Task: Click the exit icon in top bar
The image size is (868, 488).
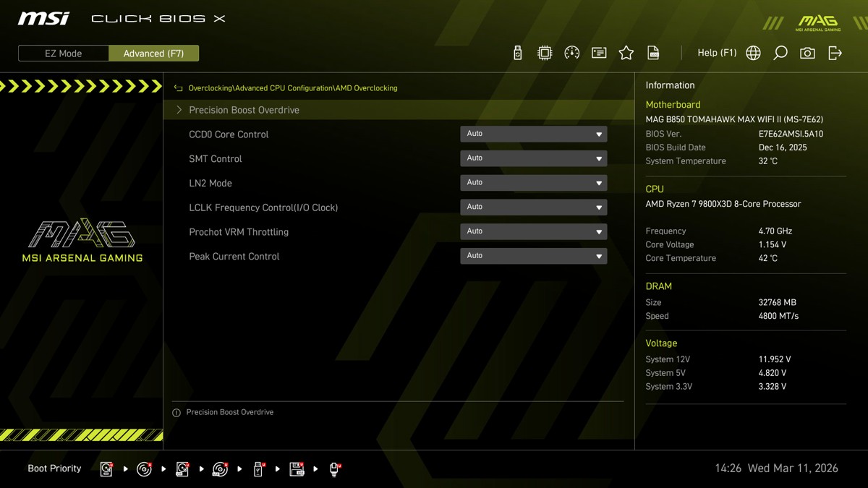Action: click(835, 53)
